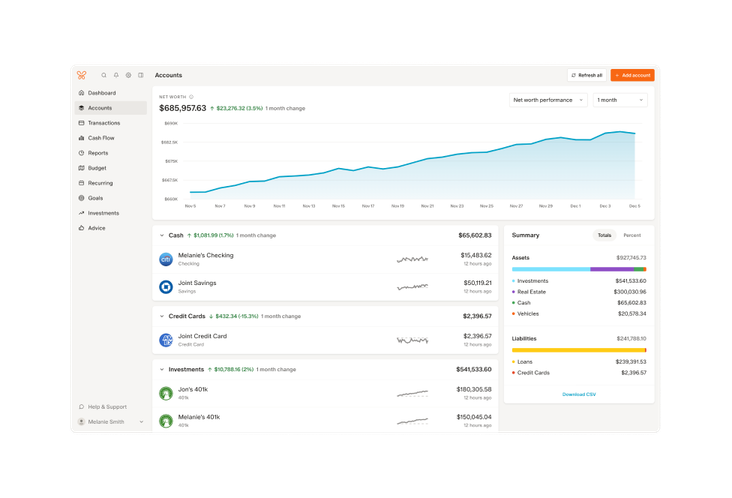Click the Help & Support chat icon

[82, 407]
